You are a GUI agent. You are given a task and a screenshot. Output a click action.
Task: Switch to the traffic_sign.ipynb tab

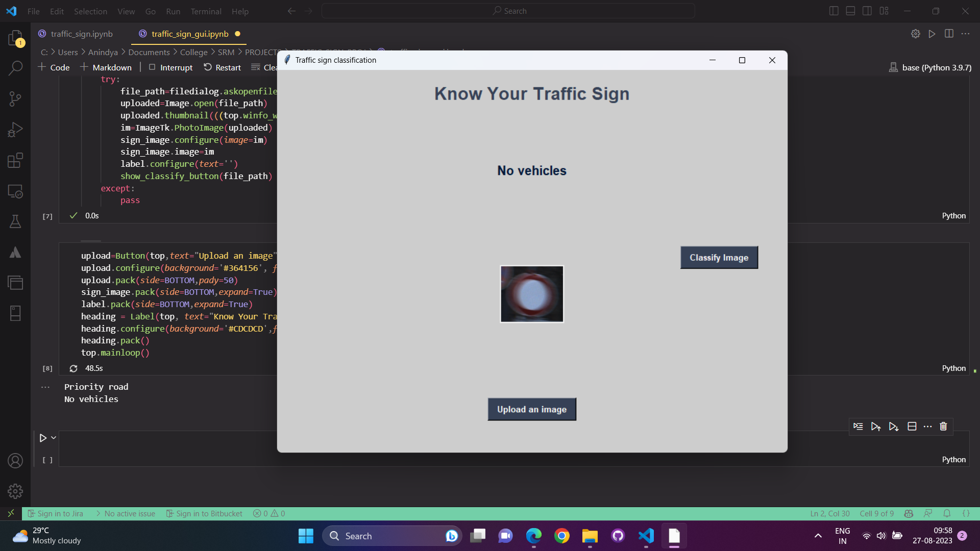click(82, 34)
